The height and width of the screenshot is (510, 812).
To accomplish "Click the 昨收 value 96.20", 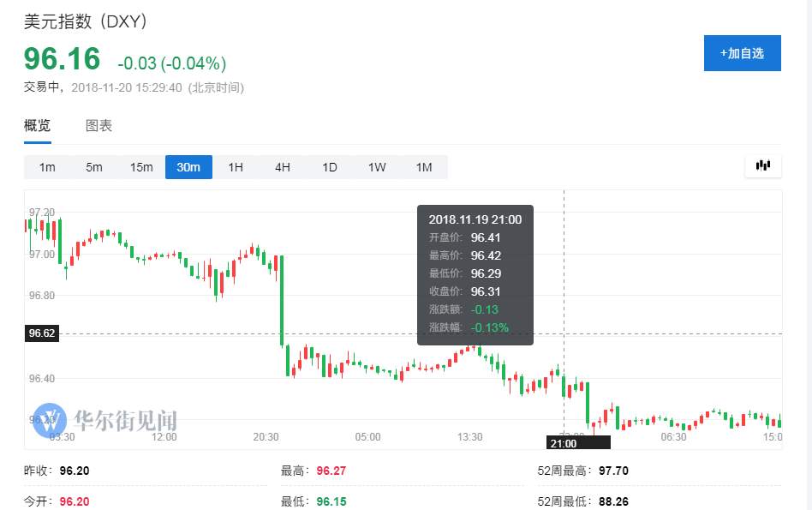I will (75, 471).
